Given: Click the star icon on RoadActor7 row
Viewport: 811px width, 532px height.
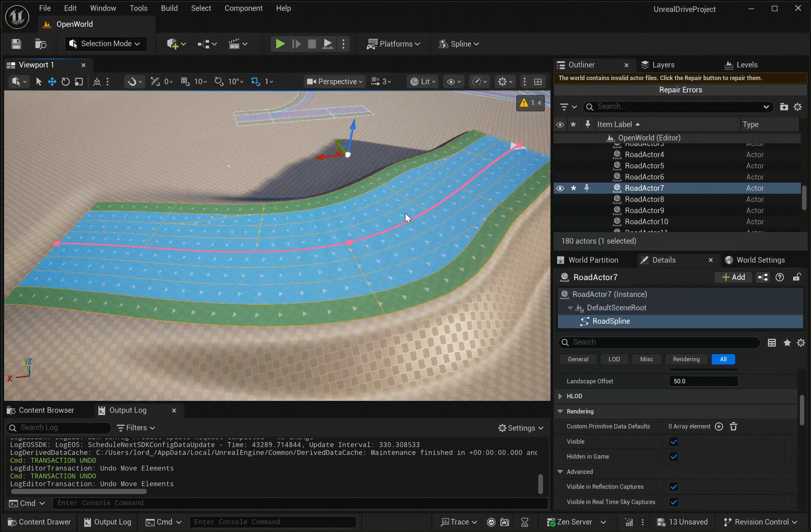Looking at the screenshot, I should pyautogui.click(x=573, y=188).
